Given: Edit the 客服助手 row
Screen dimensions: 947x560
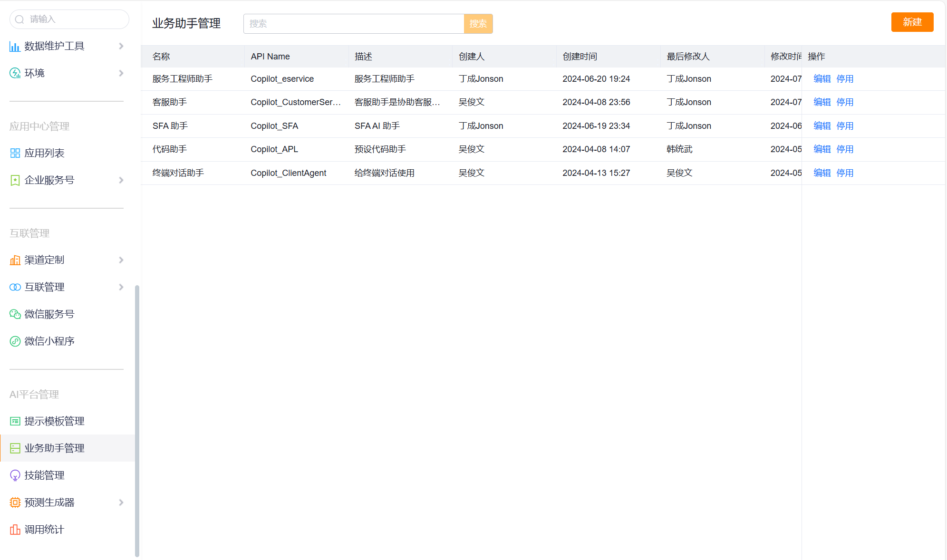Looking at the screenshot, I should click(822, 102).
